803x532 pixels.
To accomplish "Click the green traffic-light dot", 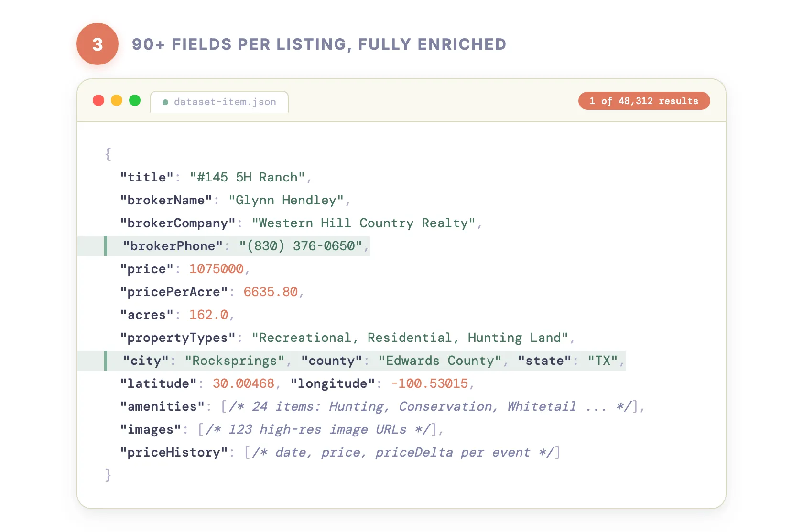I will (x=135, y=100).
